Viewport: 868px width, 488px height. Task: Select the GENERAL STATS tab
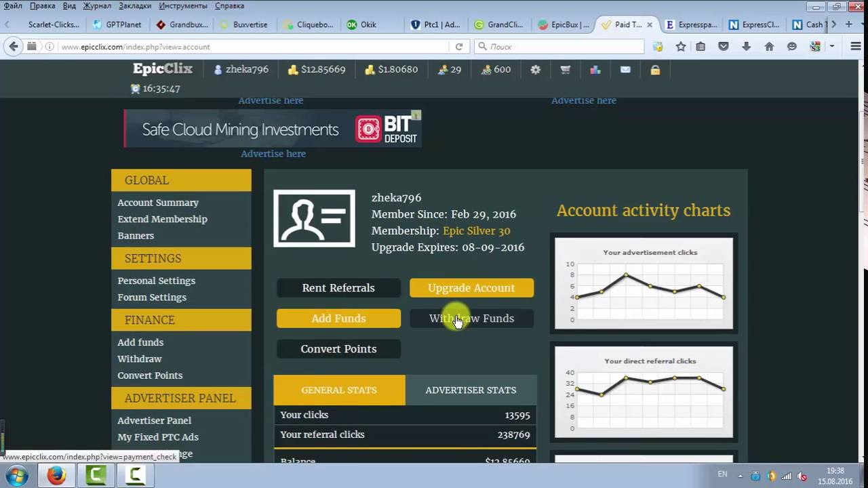tap(339, 390)
